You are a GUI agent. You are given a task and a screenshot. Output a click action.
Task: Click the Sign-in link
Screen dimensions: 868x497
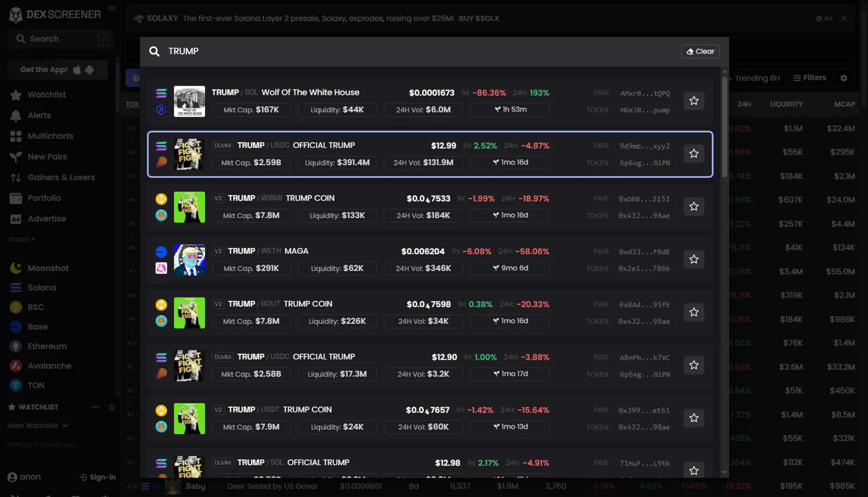98,477
